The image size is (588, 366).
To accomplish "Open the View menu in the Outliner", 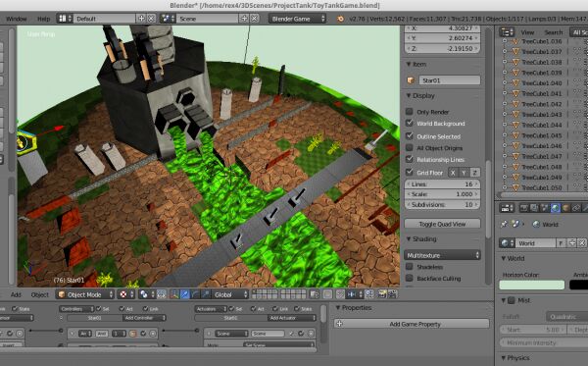I will (x=527, y=32).
